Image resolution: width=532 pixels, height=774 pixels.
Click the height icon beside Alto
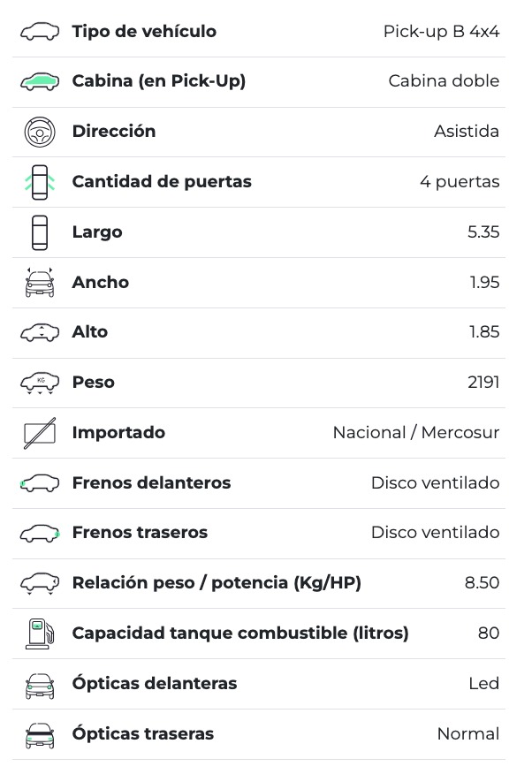39,332
